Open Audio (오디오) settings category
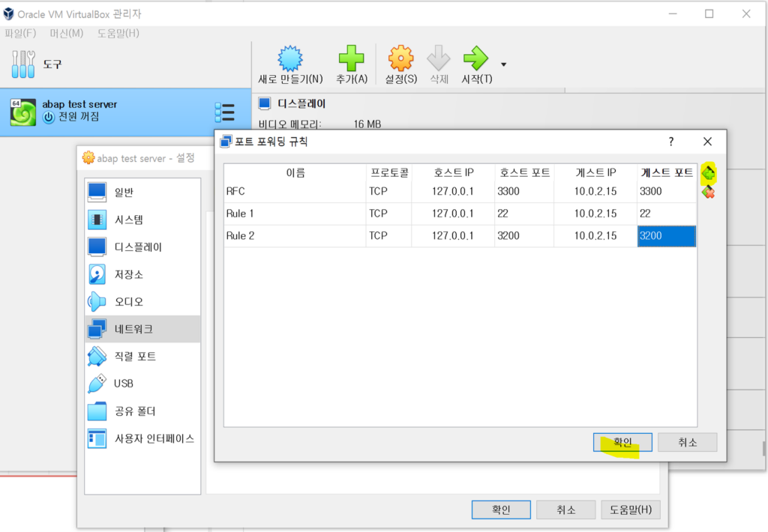The image size is (768, 532). [x=142, y=301]
